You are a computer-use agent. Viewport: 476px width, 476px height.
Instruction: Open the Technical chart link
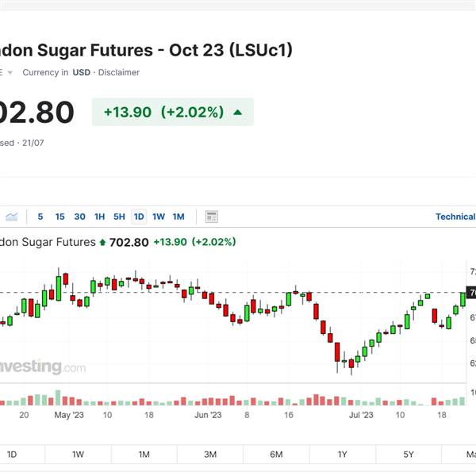click(x=455, y=217)
